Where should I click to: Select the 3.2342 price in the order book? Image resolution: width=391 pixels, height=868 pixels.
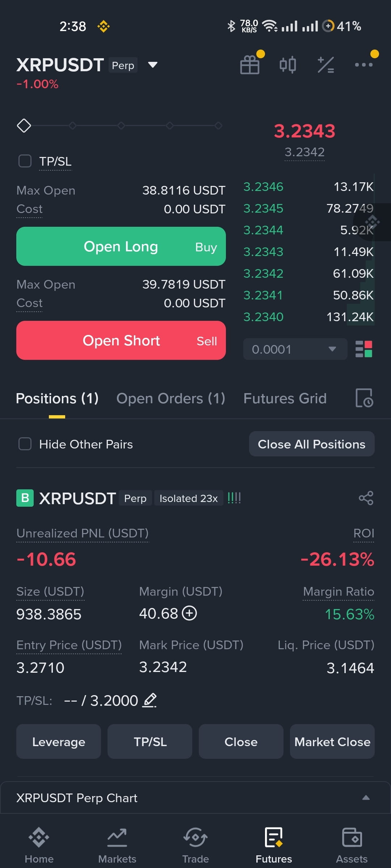263,273
